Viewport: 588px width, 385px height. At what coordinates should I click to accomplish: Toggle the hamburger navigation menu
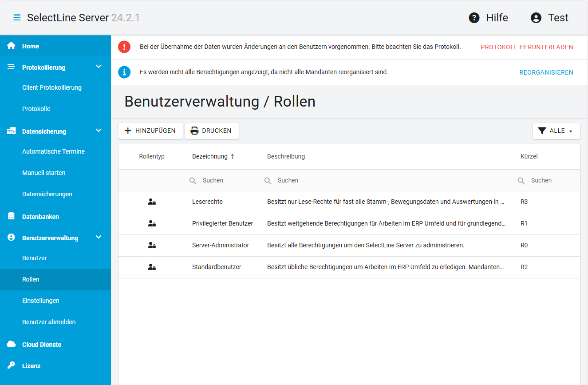[x=17, y=18]
